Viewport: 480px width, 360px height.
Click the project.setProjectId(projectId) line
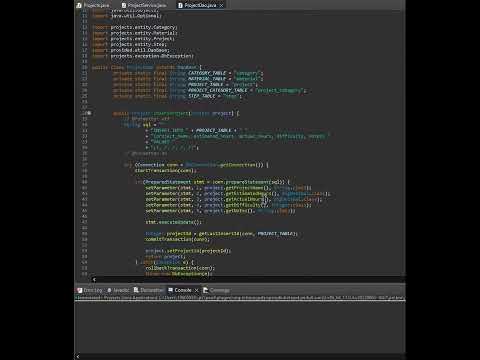tap(188, 251)
